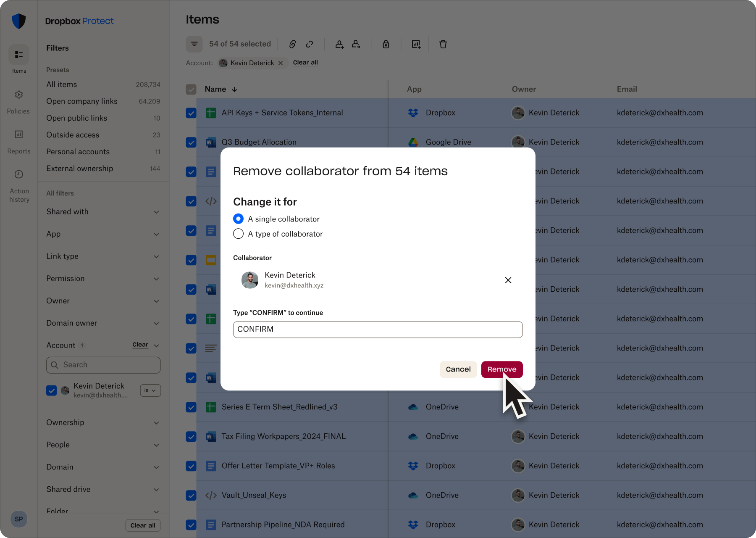Open the Items sidebar section
Viewport: 756px width, 538px height.
point(19,60)
